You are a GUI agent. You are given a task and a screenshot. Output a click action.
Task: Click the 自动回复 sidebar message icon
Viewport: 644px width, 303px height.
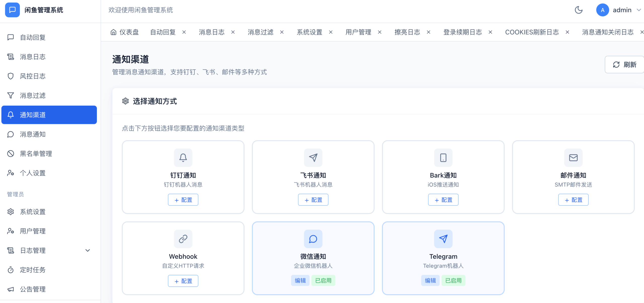coord(11,37)
